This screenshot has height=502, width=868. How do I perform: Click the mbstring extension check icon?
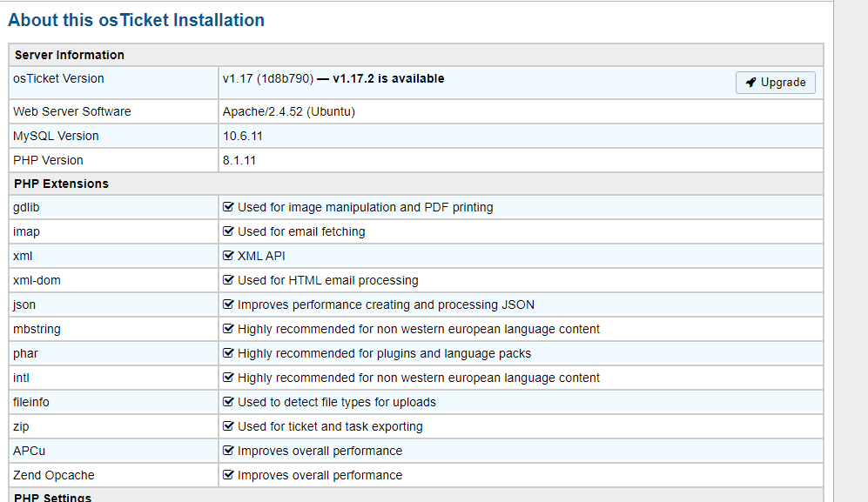(229, 329)
